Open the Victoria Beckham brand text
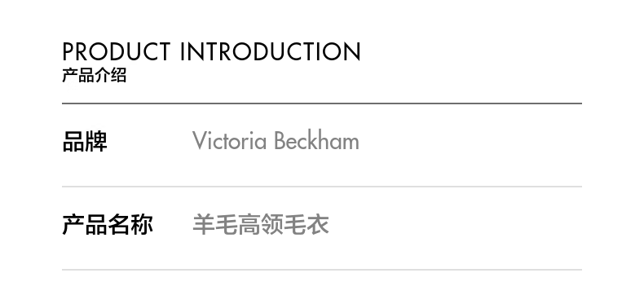This screenshot has height=295, width=644. tap(276, 141)
